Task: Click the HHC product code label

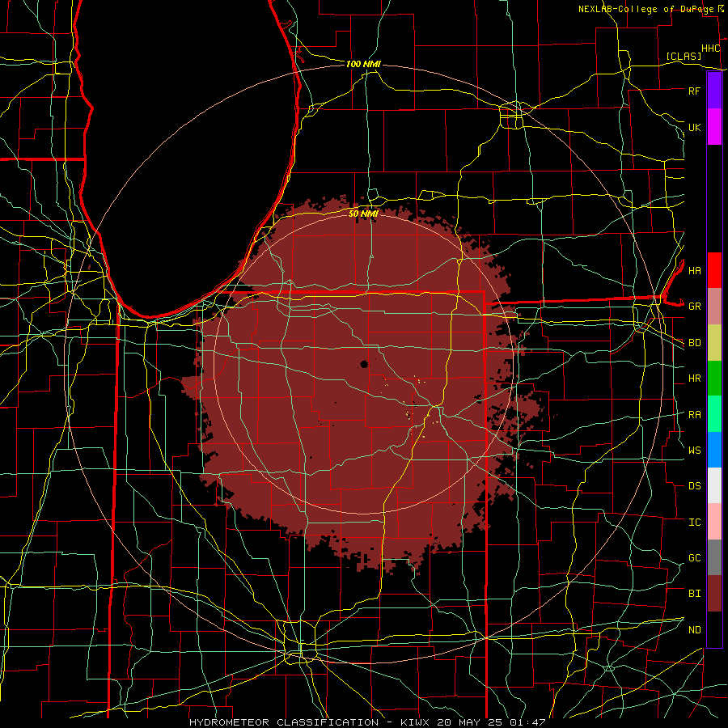Action: point(710,49)
